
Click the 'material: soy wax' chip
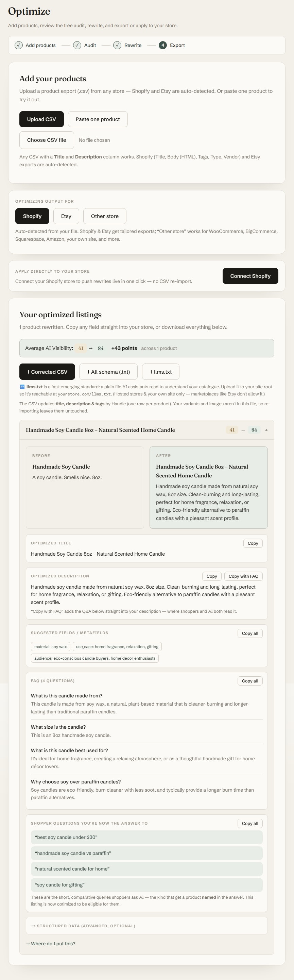point(51,646)
